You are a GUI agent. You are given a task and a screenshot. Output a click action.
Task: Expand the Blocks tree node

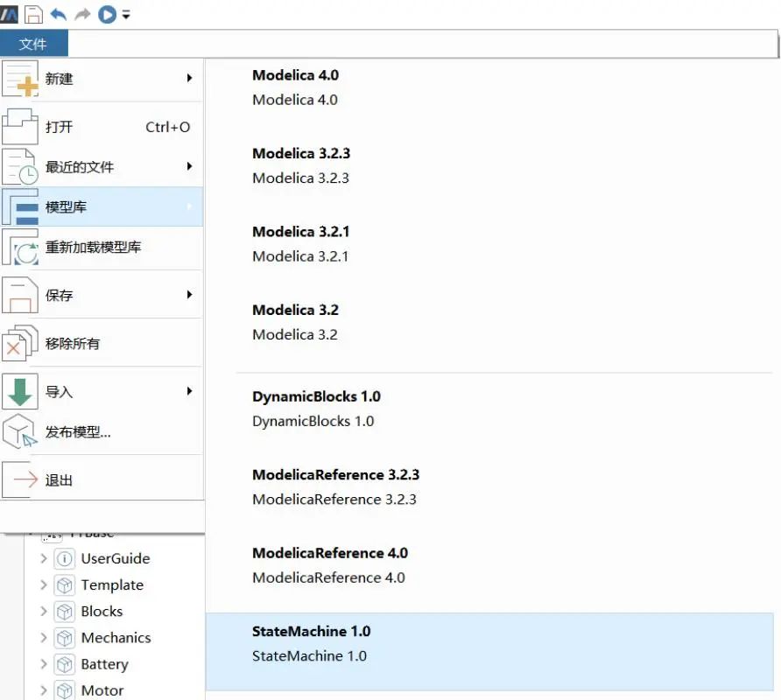coord(44,611)
